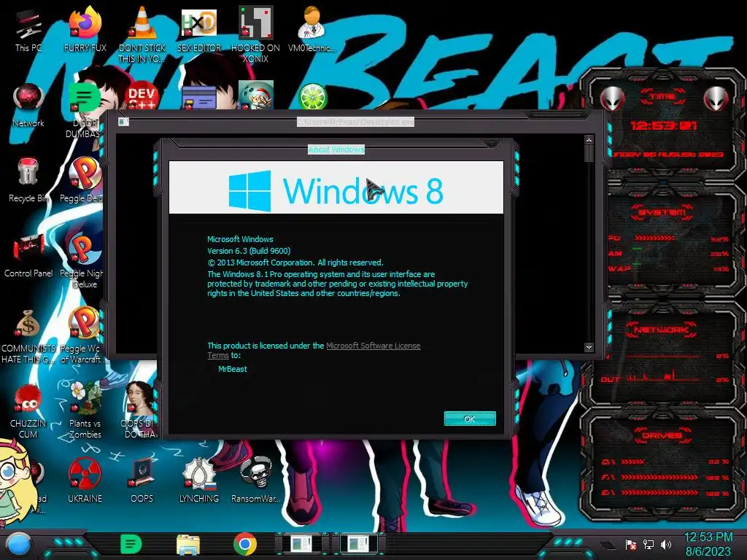The height and width of the screenshot is (560, 747).
Task: Open the Control Panel desktop icon
Action: click(x=28, y=256)
